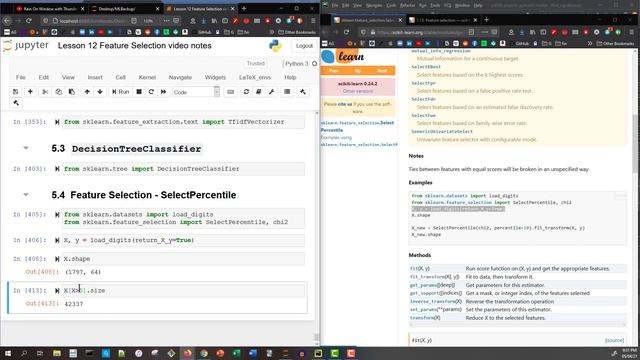640x360 pixels.
Task: Open Windows Start menu on taskbar
Action: point(8,353)
